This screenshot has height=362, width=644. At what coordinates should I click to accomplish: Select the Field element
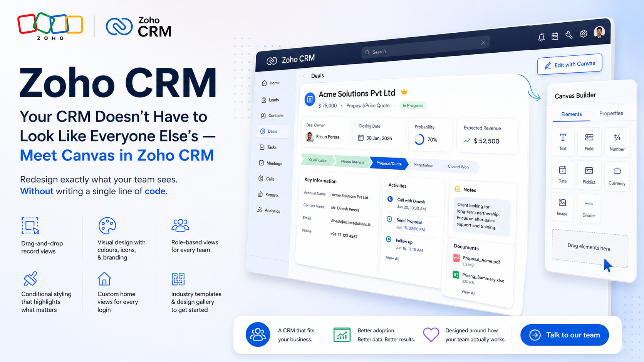tap(589, 142)
